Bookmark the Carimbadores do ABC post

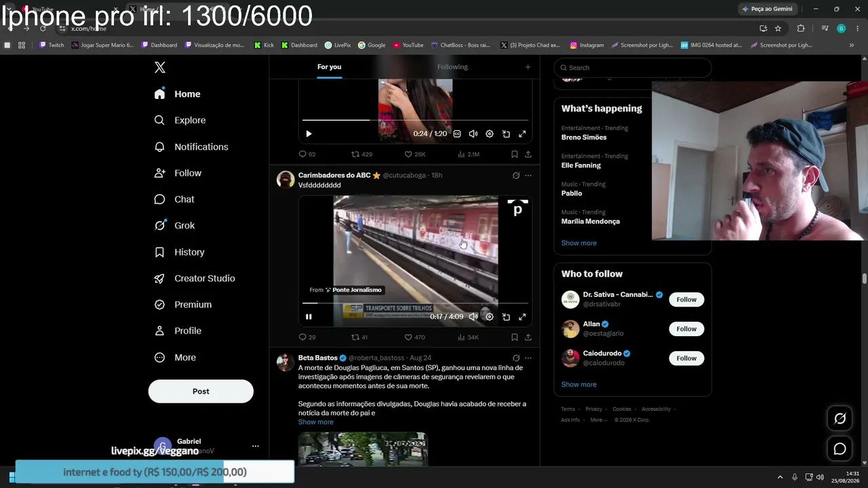515,337
